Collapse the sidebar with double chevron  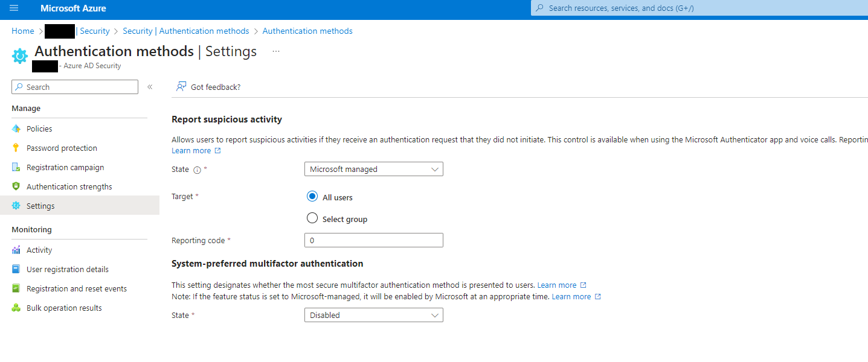point(150,87)
